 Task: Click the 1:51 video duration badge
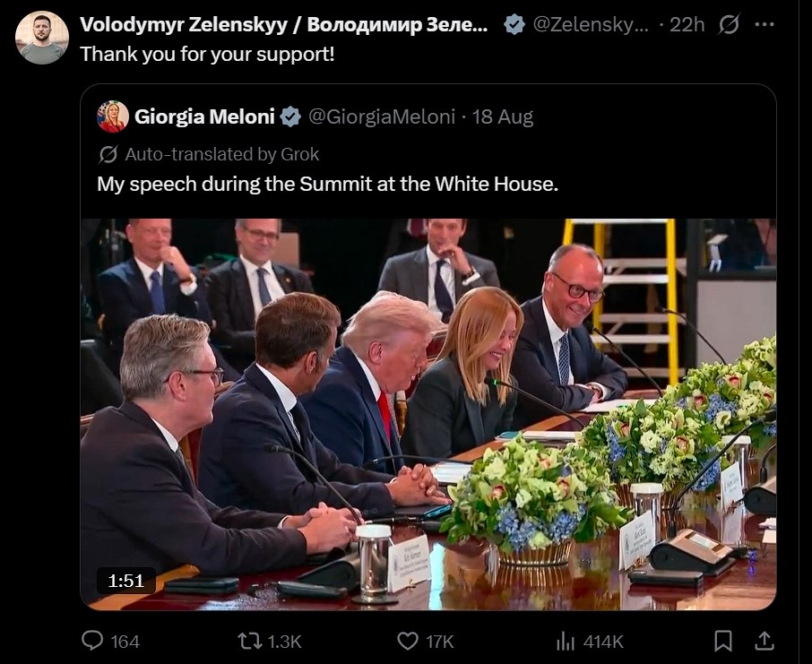pos(126,581)
